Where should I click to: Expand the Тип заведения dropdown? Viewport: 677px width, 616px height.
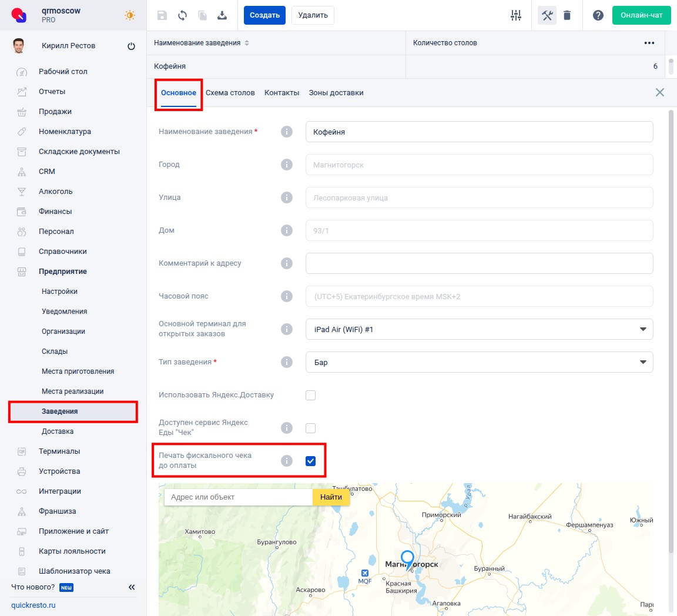tap(479, 362)
